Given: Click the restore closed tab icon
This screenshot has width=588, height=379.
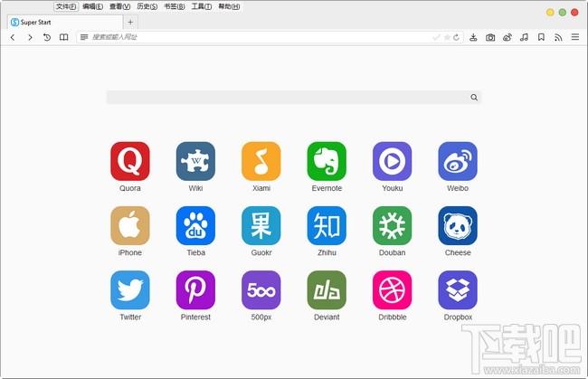Looking at the screenshot, I should pyautogui.click(x=47, y=37).
